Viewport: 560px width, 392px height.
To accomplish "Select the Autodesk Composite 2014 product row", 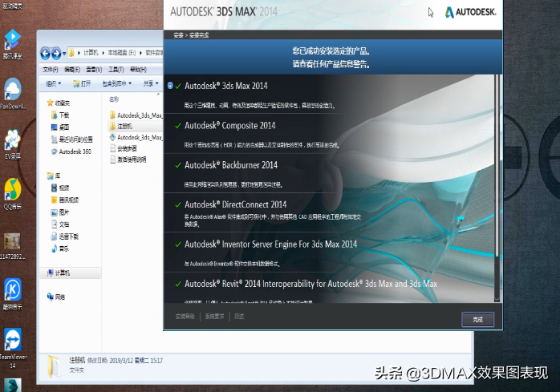I will (329, 134).
